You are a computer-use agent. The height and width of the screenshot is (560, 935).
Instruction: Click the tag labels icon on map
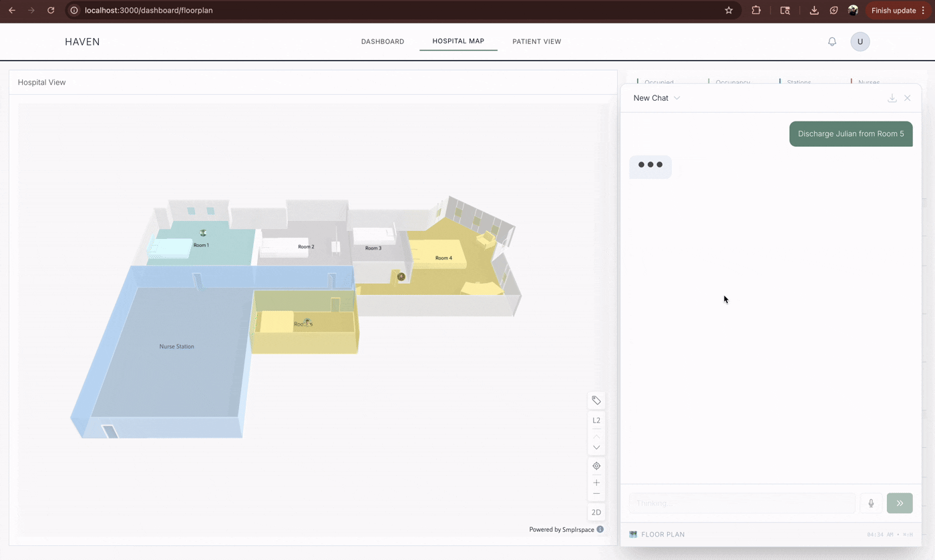point(596,400)
